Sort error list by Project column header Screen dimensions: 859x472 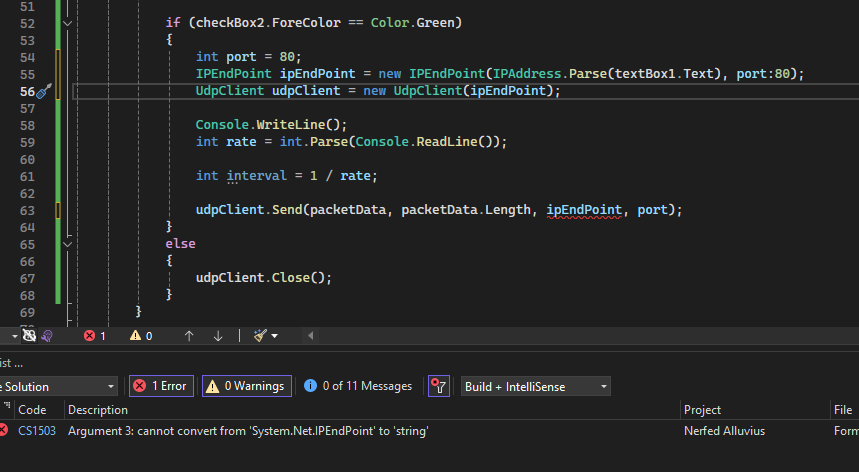pos(702,410)
